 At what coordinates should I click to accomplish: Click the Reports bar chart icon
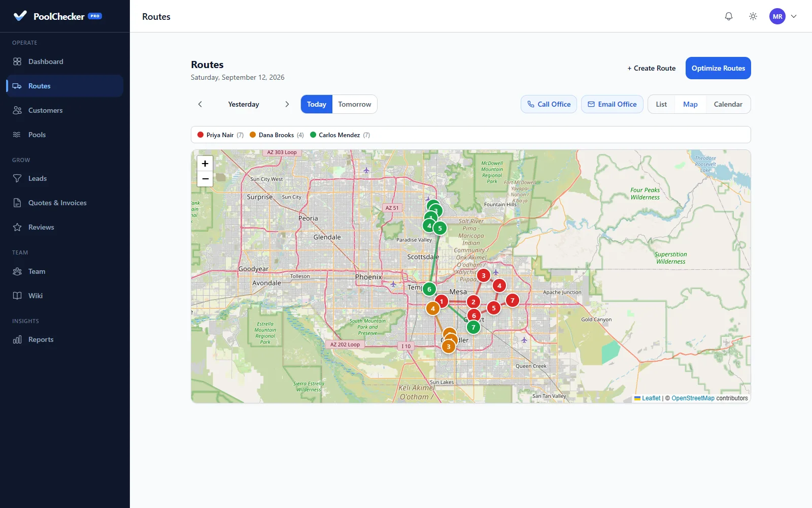(x=17, y=339)
